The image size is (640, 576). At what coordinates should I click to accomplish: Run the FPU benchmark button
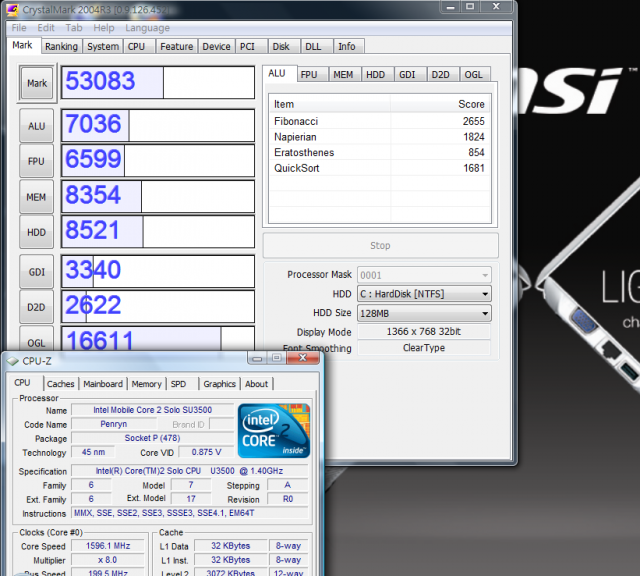(36, 161)
